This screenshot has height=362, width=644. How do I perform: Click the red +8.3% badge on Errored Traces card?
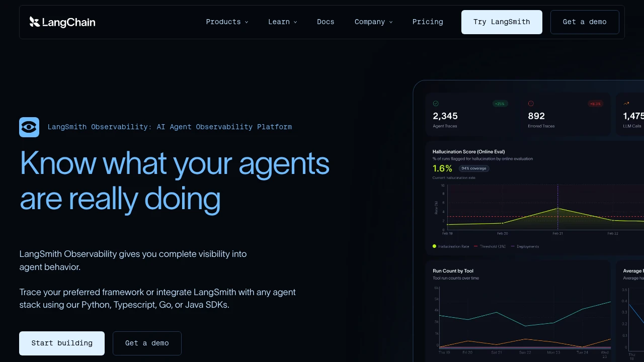[x=595, y=104]
